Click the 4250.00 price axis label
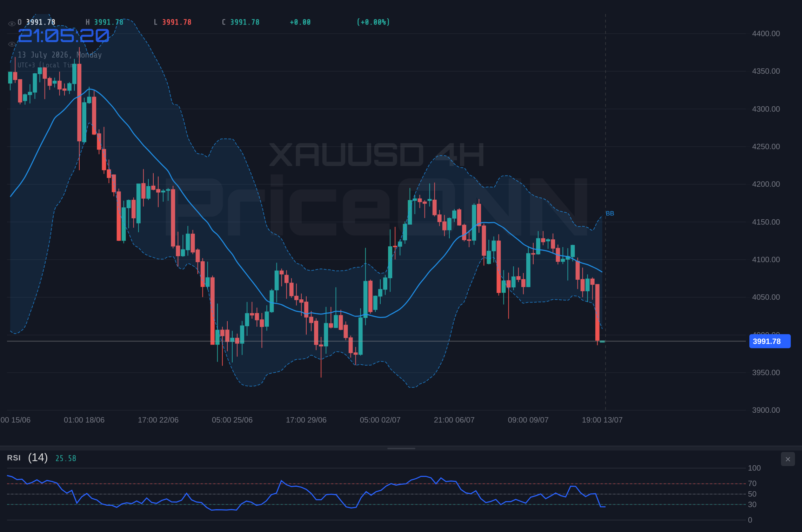The image size is (802, 532). tap(766, 147)
